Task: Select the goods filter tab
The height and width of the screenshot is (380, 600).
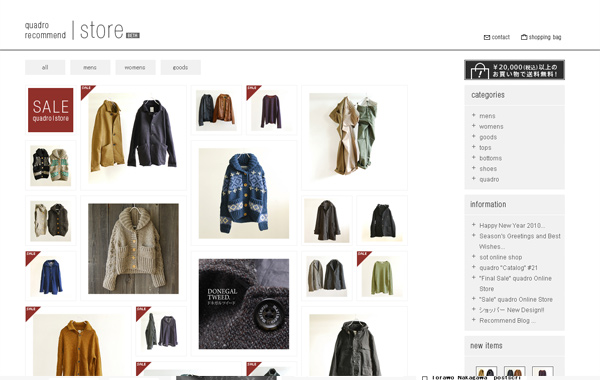Action: point(180,67)
